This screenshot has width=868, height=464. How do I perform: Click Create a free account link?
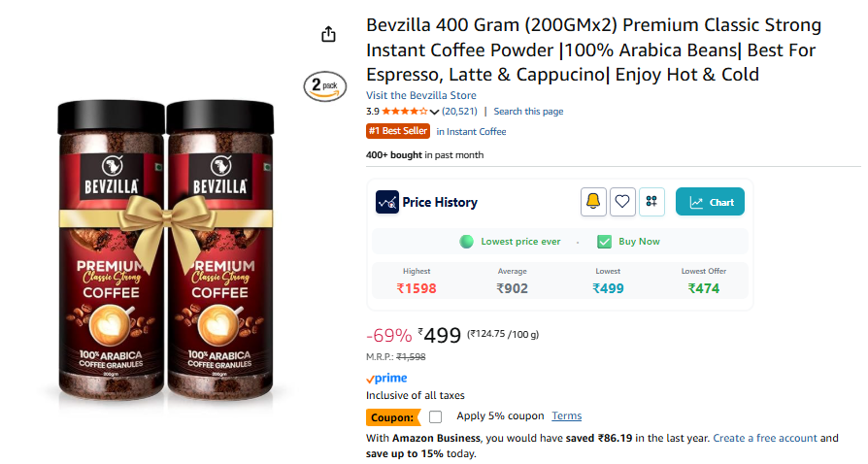click(x=764, y=438)
